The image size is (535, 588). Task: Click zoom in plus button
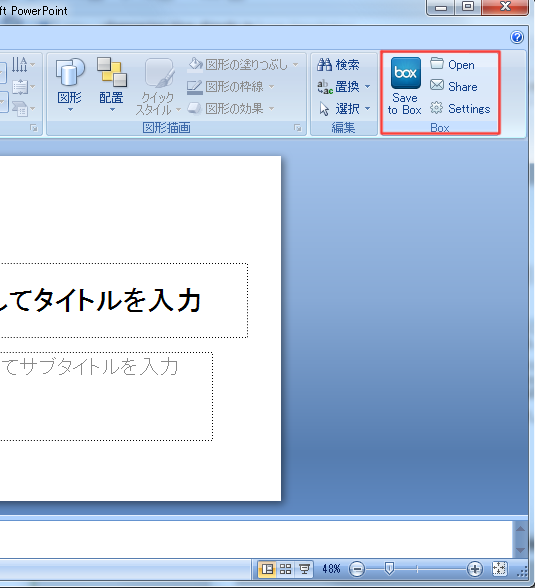(475, 569)
